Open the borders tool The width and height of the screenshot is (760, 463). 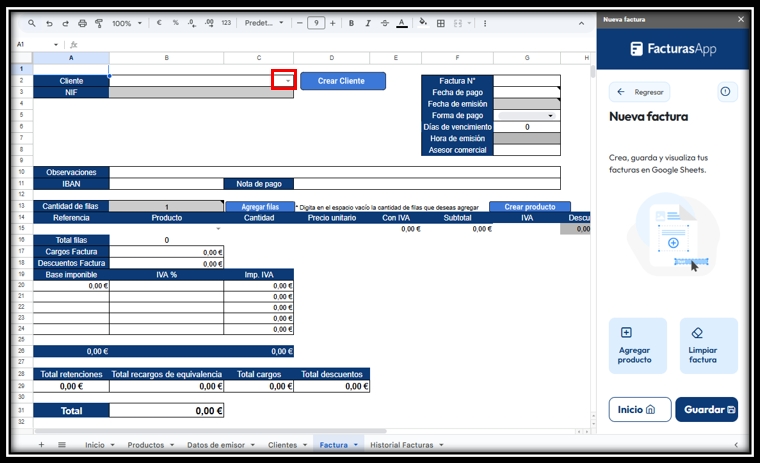(x=441, y=22)
